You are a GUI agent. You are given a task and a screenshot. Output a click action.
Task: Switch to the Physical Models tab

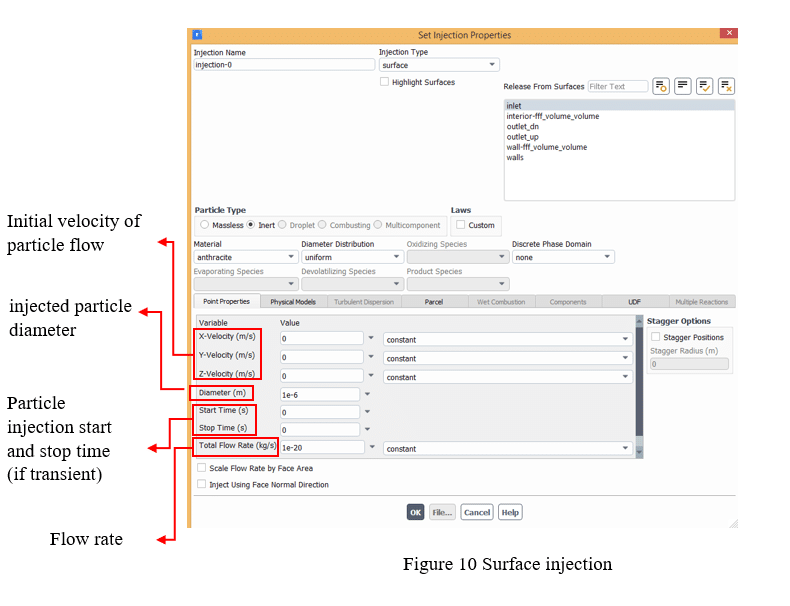click(293, 302)
